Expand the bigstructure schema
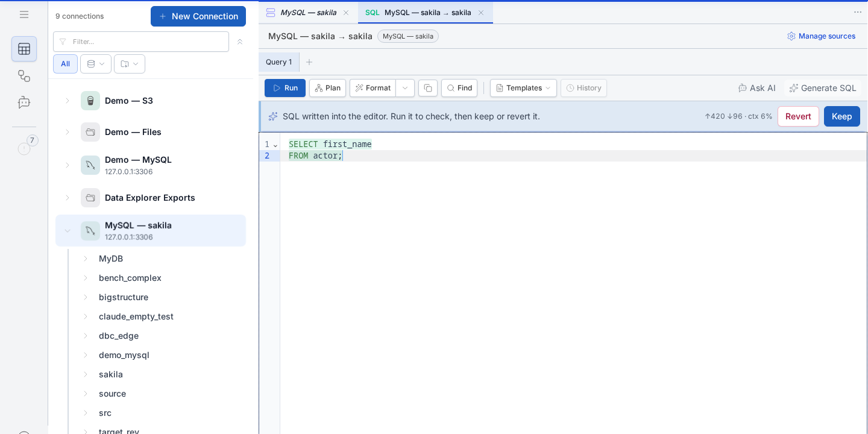 (x=85, y=297)
